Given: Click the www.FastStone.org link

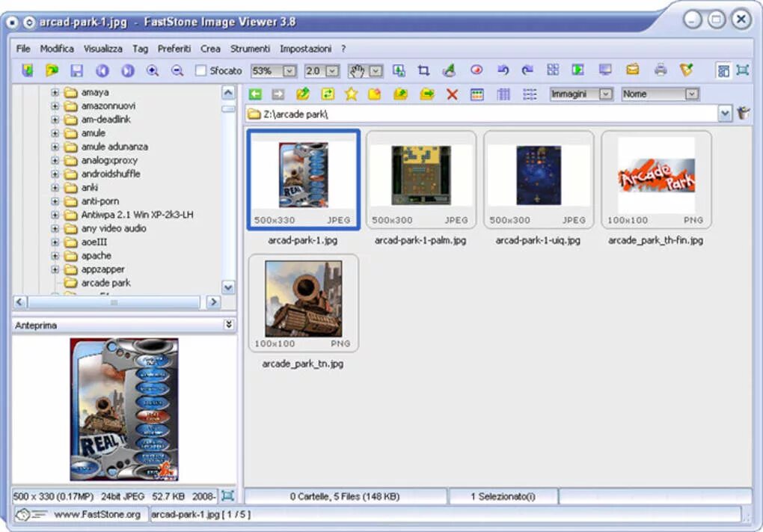Looking at the screenshot, I should click(97, 514).
